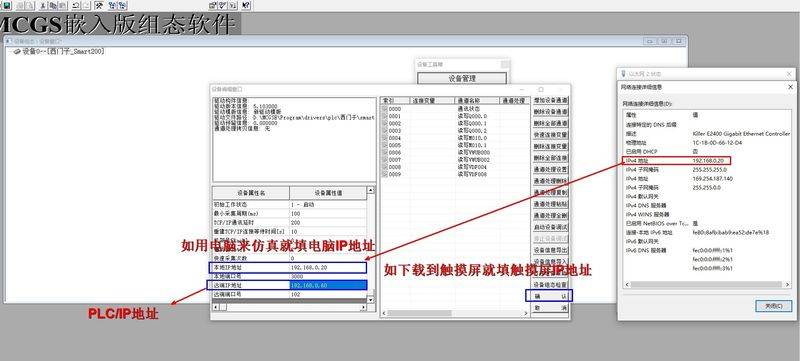Click the copy icon beside the scissors
800x361 pixels.
tap(53, 5)
